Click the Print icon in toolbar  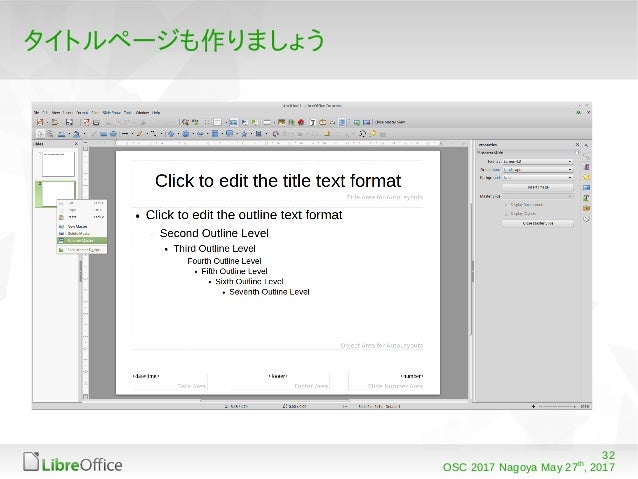pos(96,122)
